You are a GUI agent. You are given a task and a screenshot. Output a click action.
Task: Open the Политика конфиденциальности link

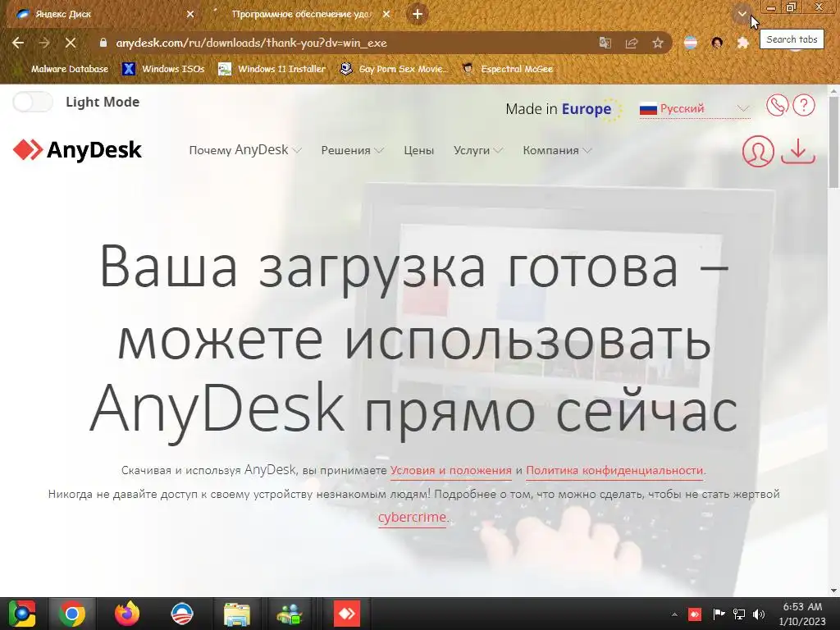(x=614, y=470)
